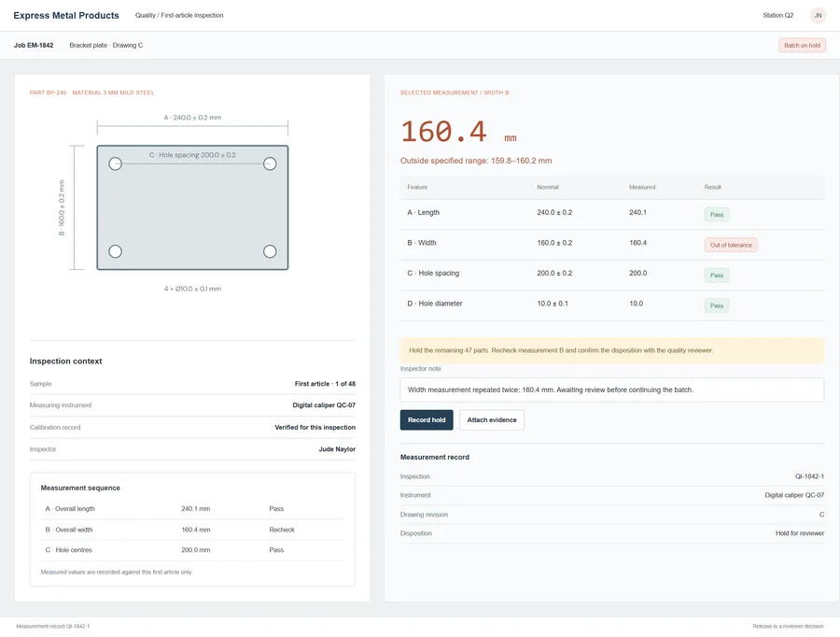Image resolution: width=840 pixels, height=637 pixels.
Task: Click the Measurement sequence heading
Action: pyautogui.click(x=80, y=488)
